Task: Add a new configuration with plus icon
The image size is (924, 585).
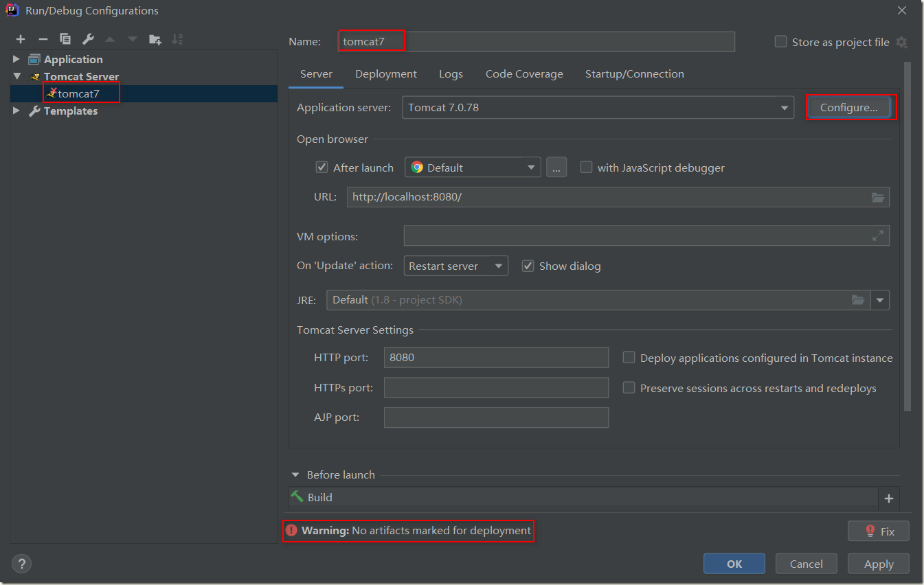Action: (x=21, y=39)
